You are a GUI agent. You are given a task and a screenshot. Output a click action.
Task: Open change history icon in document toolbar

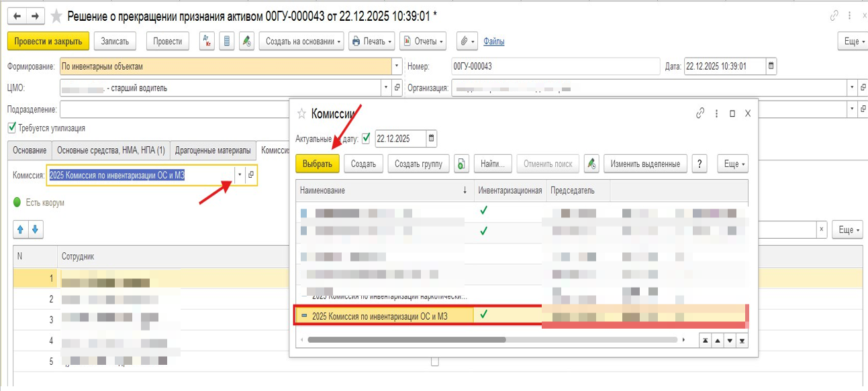(247, 42)
